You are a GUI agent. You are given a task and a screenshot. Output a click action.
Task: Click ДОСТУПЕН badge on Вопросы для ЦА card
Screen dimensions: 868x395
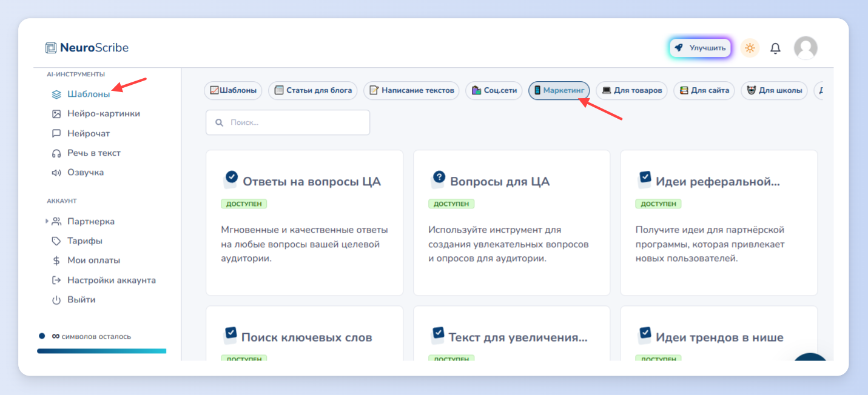click(451, 204)
